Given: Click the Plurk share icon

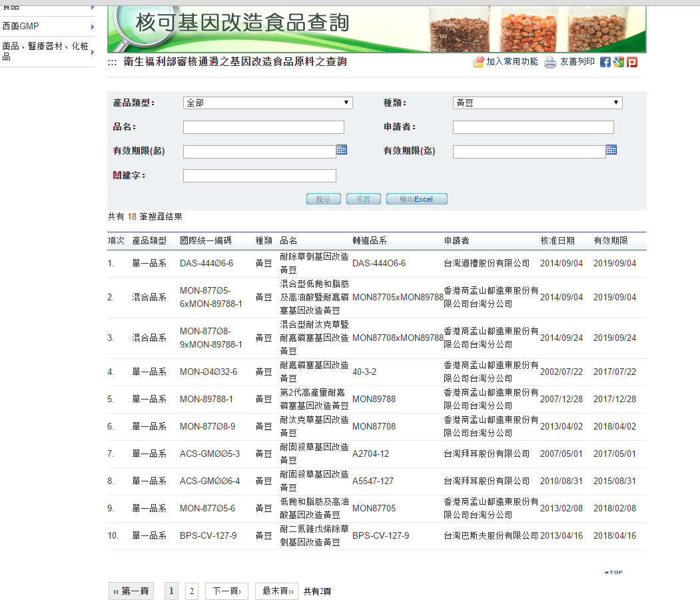Looking at the screenshot, I should click(x=632, y=62).
